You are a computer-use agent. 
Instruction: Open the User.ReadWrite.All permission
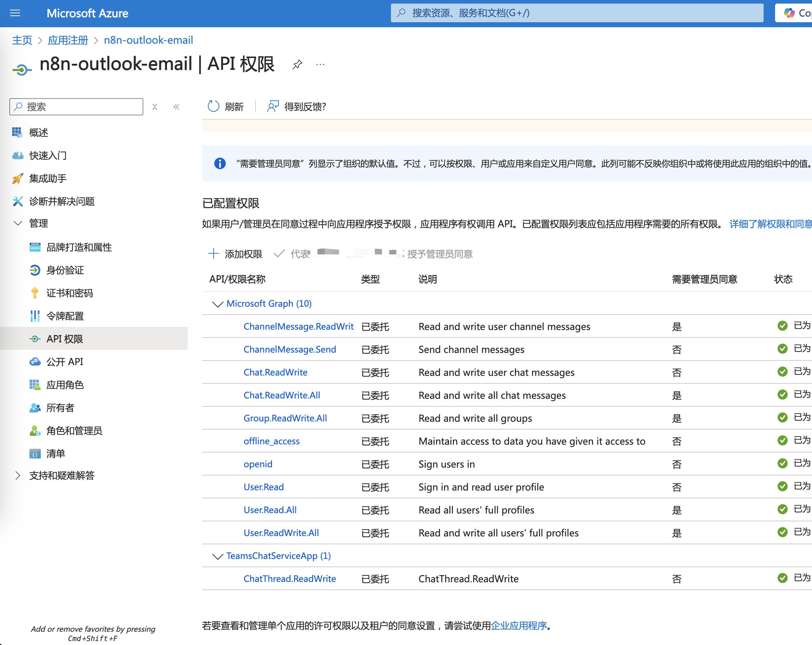(x=281, y=533)
